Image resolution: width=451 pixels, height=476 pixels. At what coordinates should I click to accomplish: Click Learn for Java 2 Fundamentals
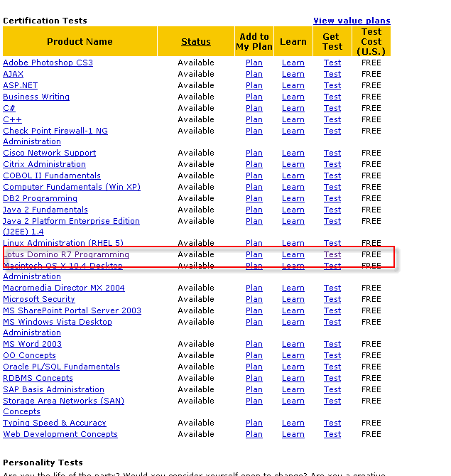coord(293,210)
